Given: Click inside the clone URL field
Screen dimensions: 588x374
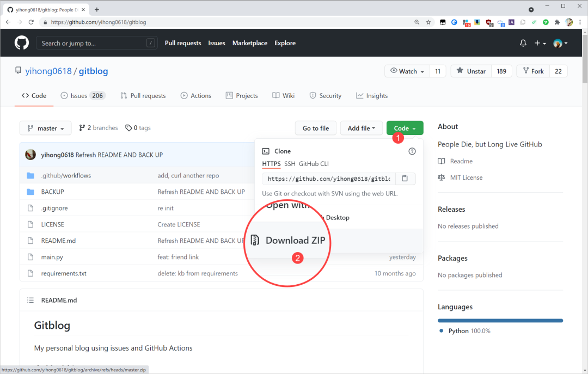Looking at the screenshot, I should coord(327,178).
